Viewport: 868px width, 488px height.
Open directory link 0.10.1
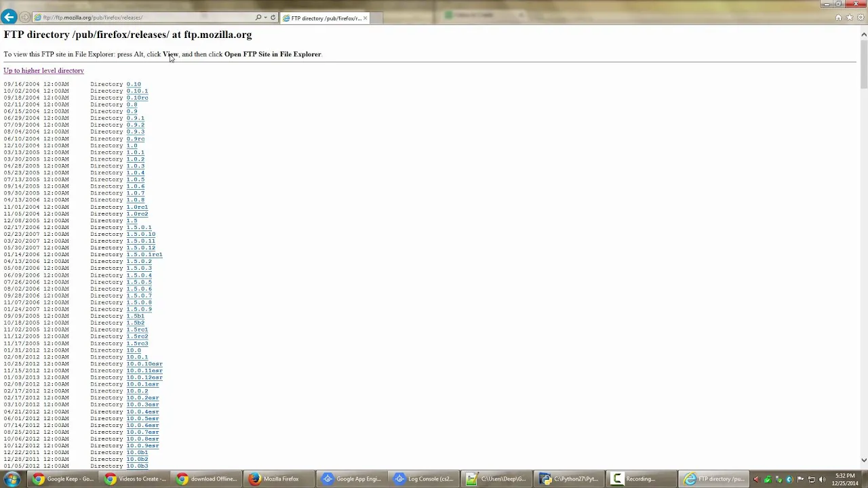(137, 91)
